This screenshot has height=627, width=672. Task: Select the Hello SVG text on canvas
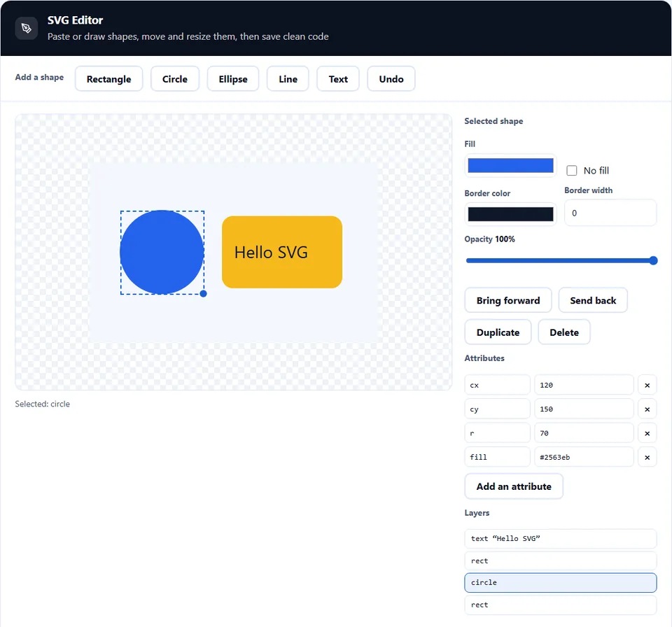(x=271, y=253)
